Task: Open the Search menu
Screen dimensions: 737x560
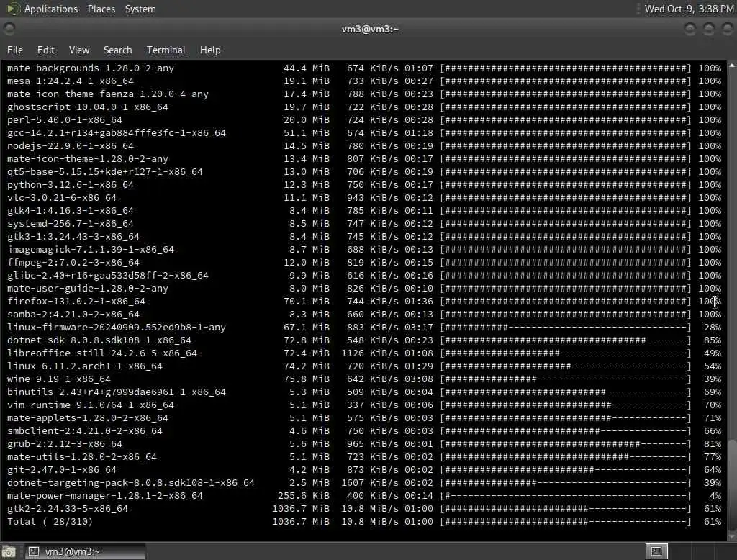Action: [117, 50]
